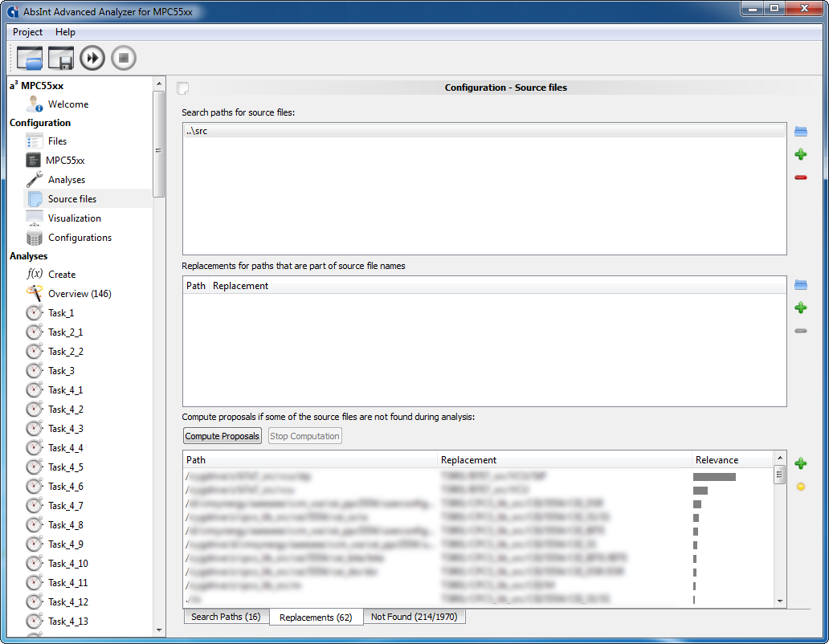This screenshot has height=644, width=829.
Task: Add selected proposal with green plus
Action: [800, 463]
